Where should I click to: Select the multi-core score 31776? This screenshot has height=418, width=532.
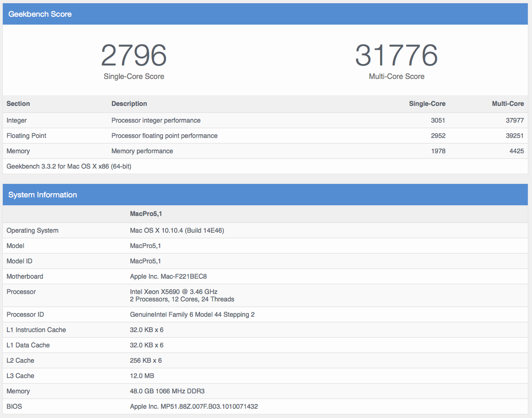pos(396,55)
